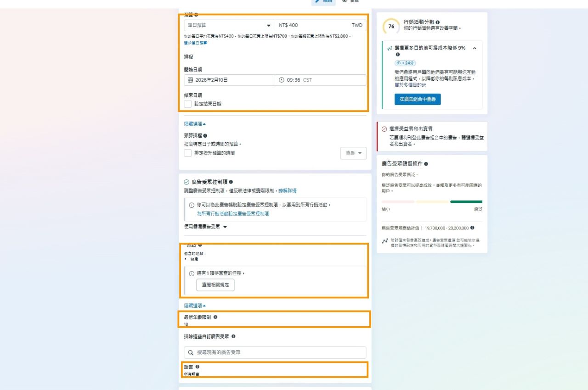Open the info tooltip icon next to 預算
Viewport: 588px width, 390px height.
click(x=196, y=15)
